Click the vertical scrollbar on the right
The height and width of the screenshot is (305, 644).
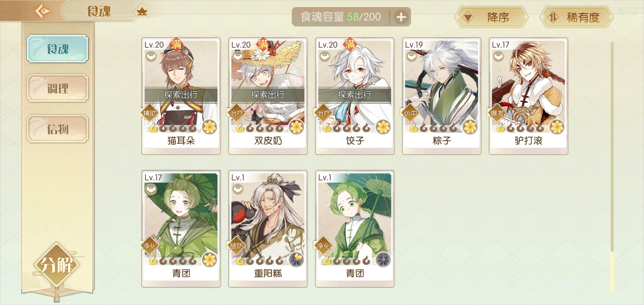(612, 167)
